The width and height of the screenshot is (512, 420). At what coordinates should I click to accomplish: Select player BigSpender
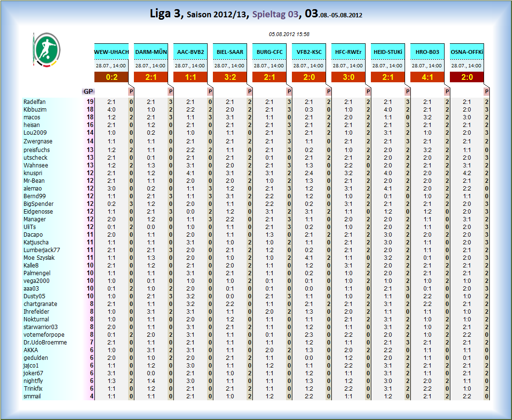click(39, 204)
